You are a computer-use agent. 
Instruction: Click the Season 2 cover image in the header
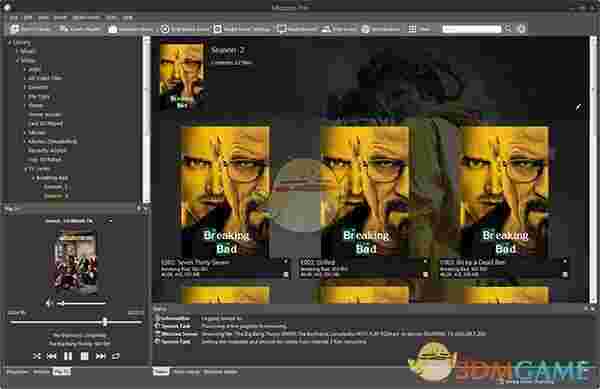pos(181,76)
